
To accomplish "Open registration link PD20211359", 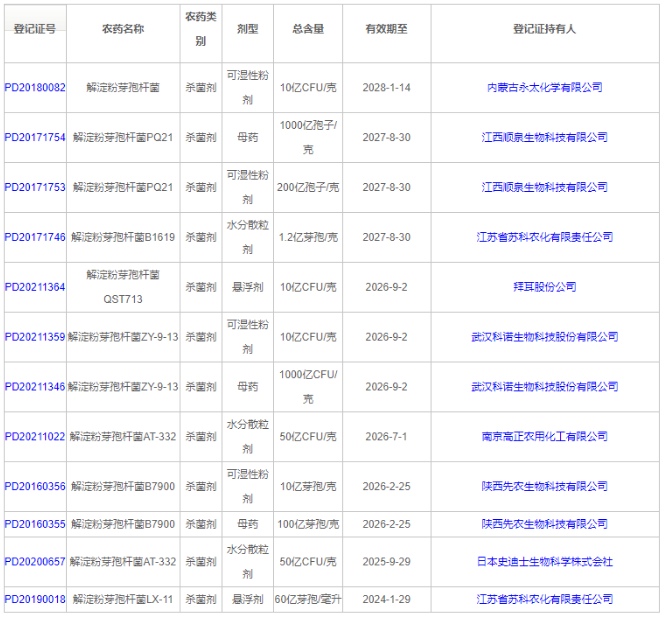I will pos(35,338).
